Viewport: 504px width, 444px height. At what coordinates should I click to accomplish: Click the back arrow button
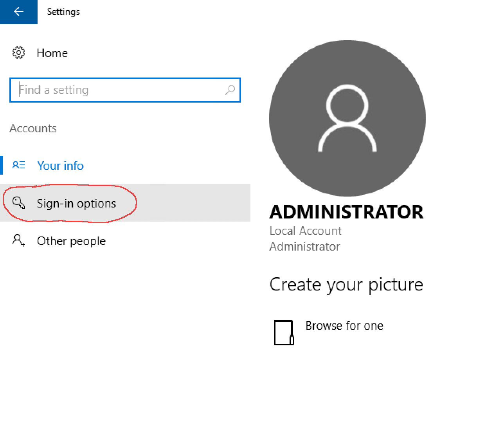pyautogui.click(x=18, y=12)
